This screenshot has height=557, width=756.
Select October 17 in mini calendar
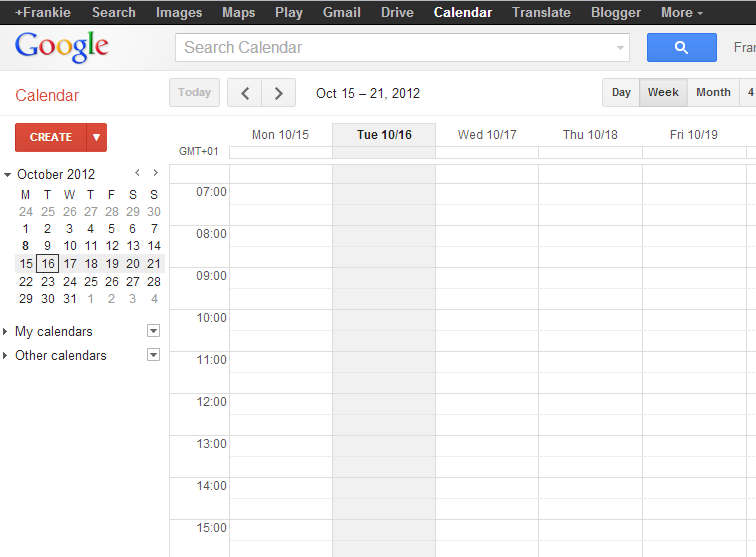[x=70, y=264]
